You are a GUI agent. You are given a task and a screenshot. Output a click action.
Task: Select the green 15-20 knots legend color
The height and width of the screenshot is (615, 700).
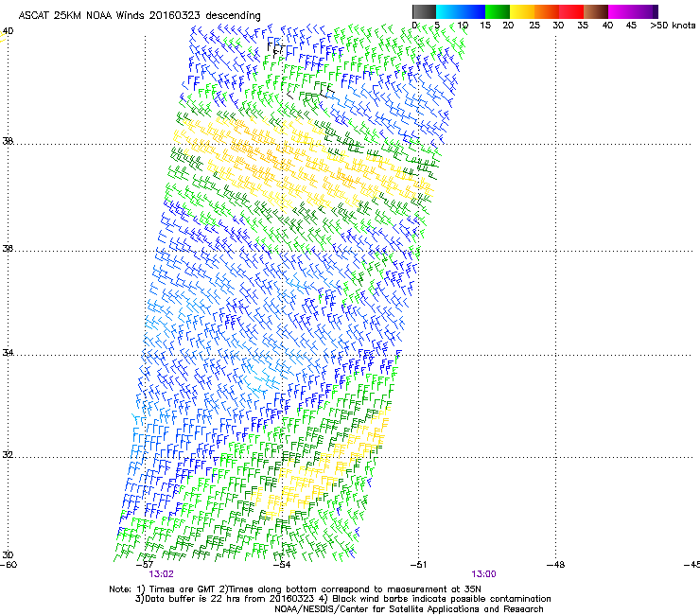point(498,11)
